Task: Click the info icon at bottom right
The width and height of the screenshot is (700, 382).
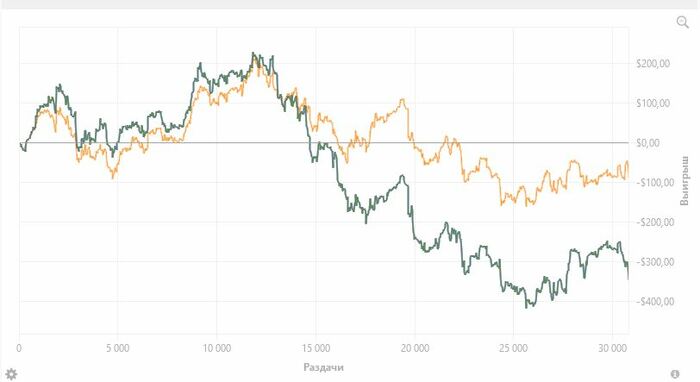Action: click(675, 374)
